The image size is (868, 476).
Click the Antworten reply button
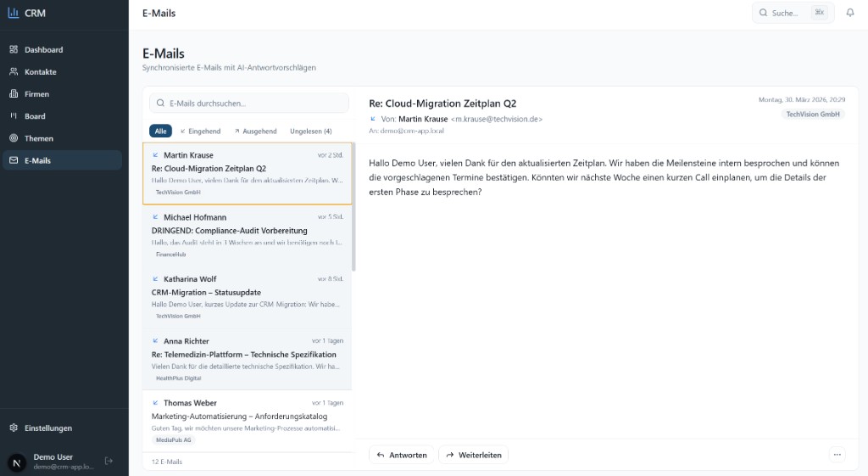click(x=401, y=455)
